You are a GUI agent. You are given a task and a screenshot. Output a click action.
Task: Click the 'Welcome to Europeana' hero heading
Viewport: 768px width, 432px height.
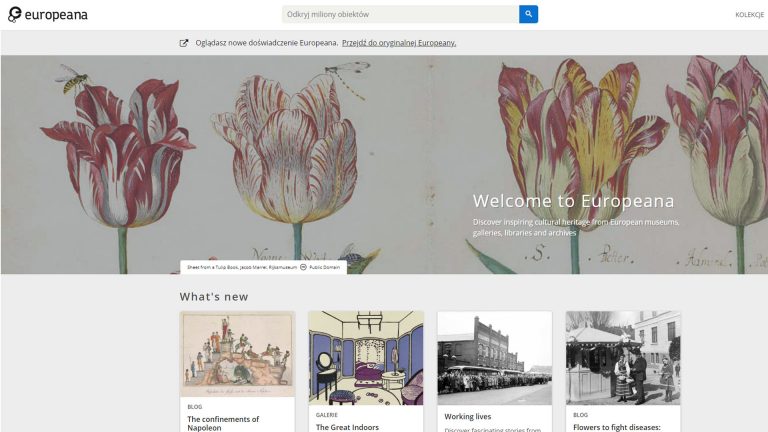(x=573, y=201)
